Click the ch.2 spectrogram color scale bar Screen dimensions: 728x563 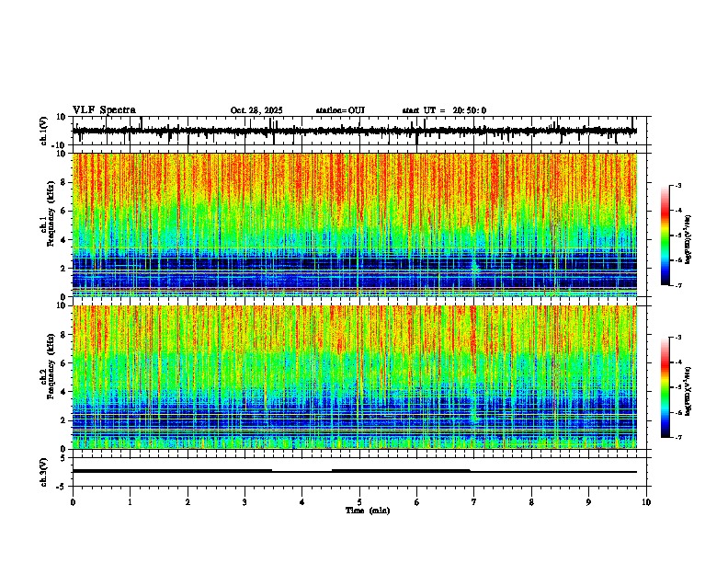665,387
